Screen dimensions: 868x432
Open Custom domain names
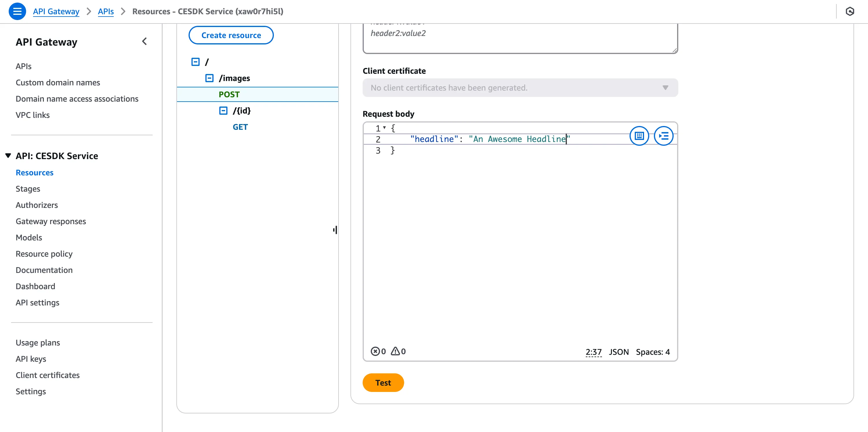(x=58, y=82)
